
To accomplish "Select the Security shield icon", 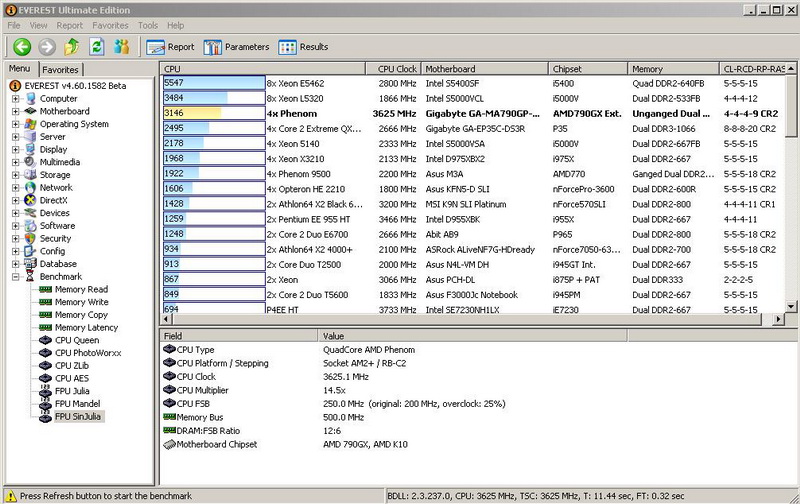I will 31,238.
